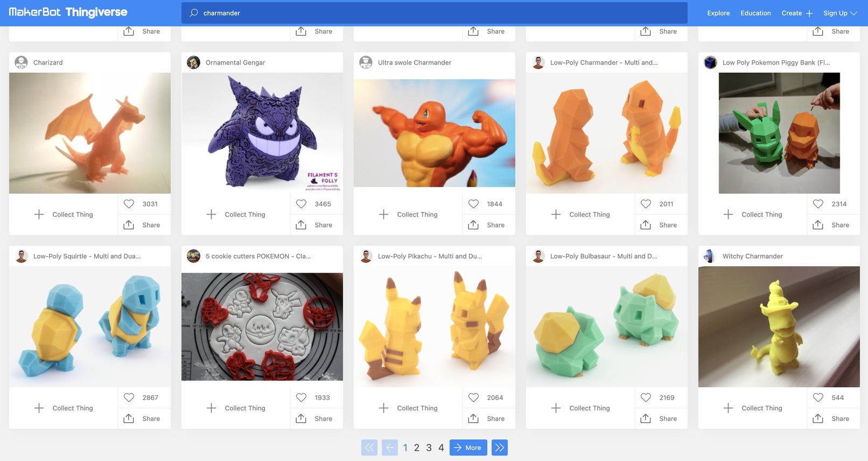Like the Low-Poly Bulbasaur model
The width and height of the screenshot is (868, 461).
click(646, 398)
